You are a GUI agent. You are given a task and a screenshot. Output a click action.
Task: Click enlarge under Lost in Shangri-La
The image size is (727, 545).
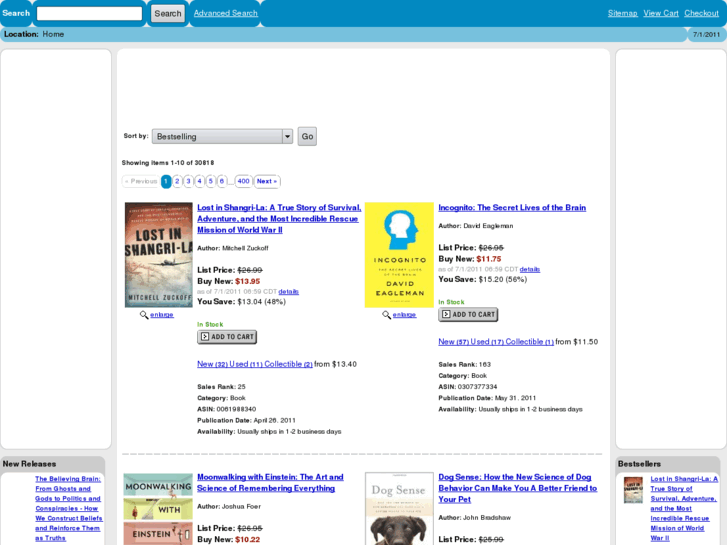point(162,314)
